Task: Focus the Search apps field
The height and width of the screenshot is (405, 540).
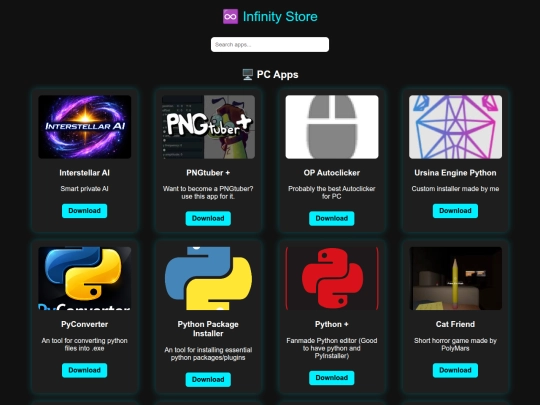Action: tap(270, 44)
